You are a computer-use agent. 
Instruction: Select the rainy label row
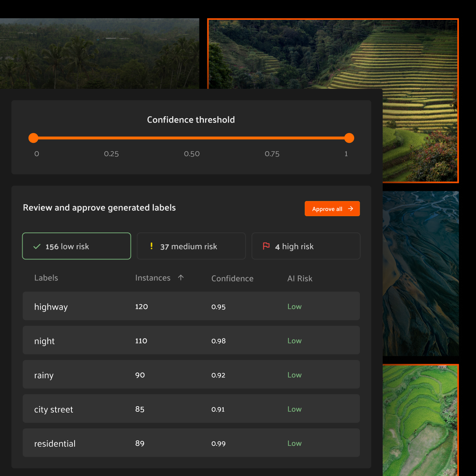pos(191,374)
